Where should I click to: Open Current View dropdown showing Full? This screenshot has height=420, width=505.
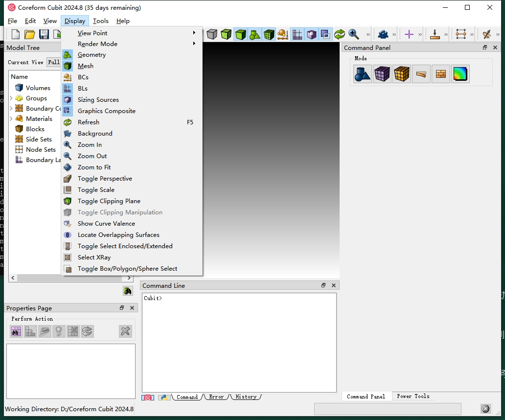pos(54,62)
